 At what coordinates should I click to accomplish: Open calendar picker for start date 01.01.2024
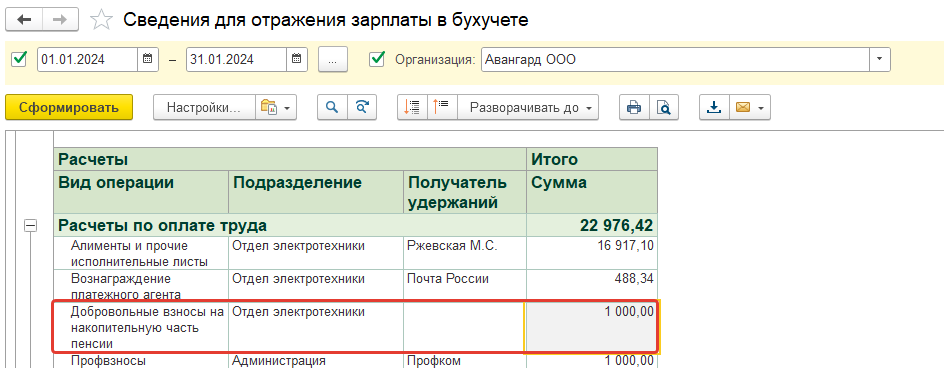click(148, 59)
